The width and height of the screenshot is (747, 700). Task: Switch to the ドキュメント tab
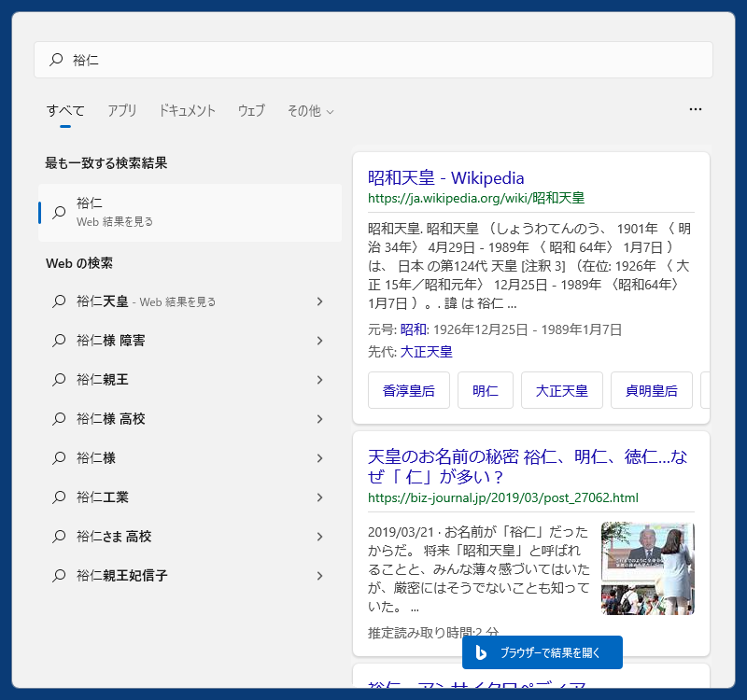(188, 111)
